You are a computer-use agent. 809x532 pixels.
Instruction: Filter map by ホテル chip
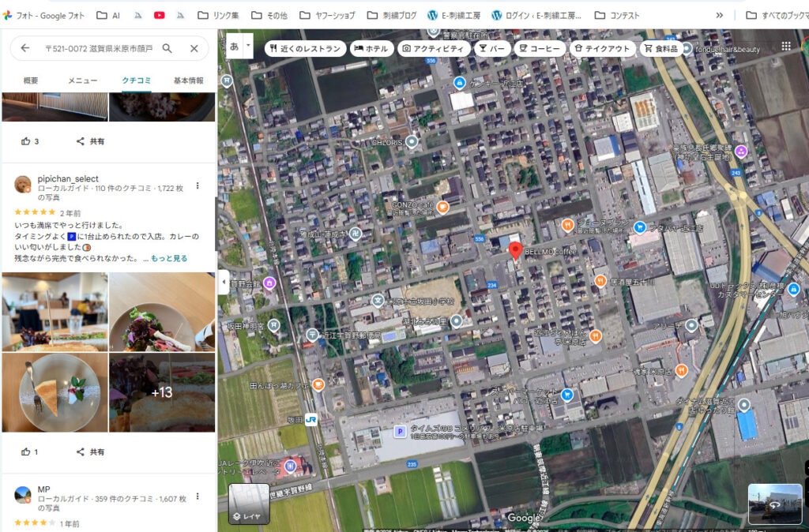tap(371, 48)
